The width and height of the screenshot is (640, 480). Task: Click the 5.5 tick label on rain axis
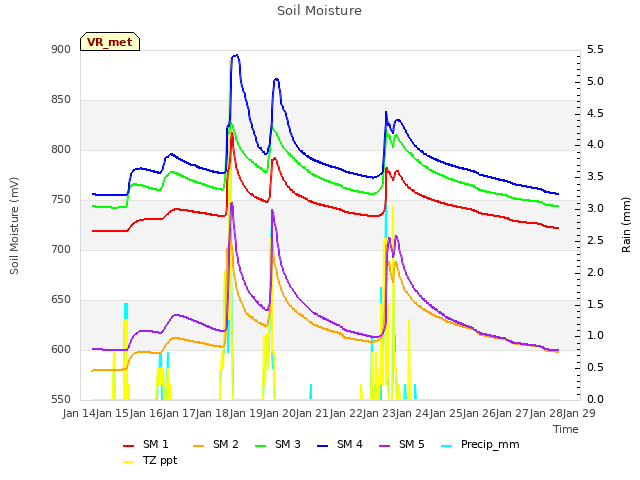596,49
